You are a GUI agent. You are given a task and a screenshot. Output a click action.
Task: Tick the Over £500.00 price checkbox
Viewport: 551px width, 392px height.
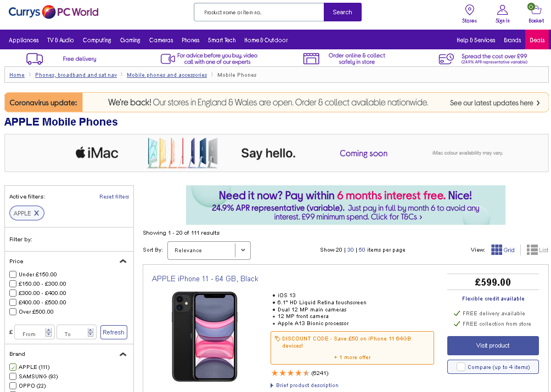(13, 311)
